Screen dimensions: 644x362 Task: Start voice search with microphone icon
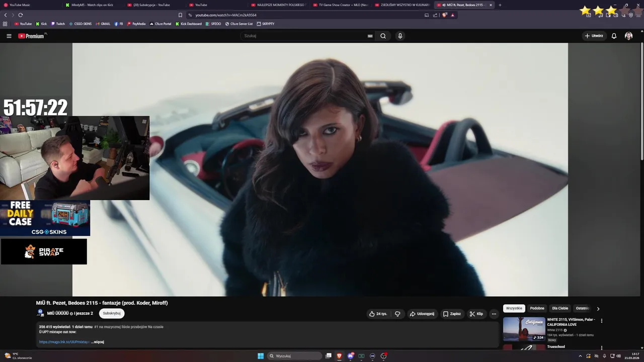coord(400,36)
